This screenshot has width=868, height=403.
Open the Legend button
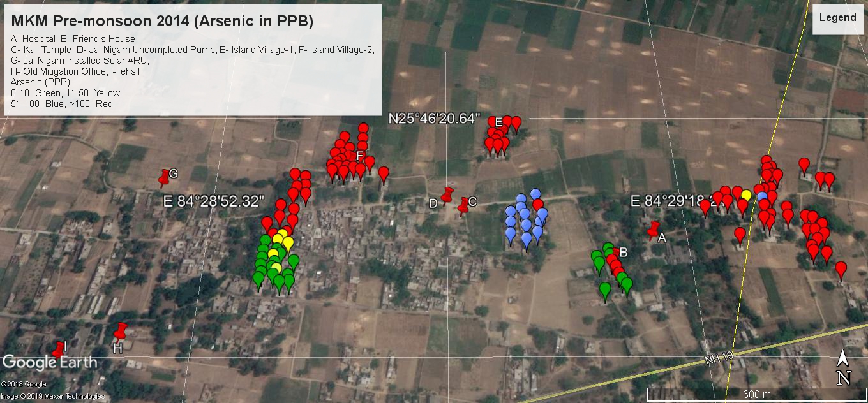tap(837, 18)
